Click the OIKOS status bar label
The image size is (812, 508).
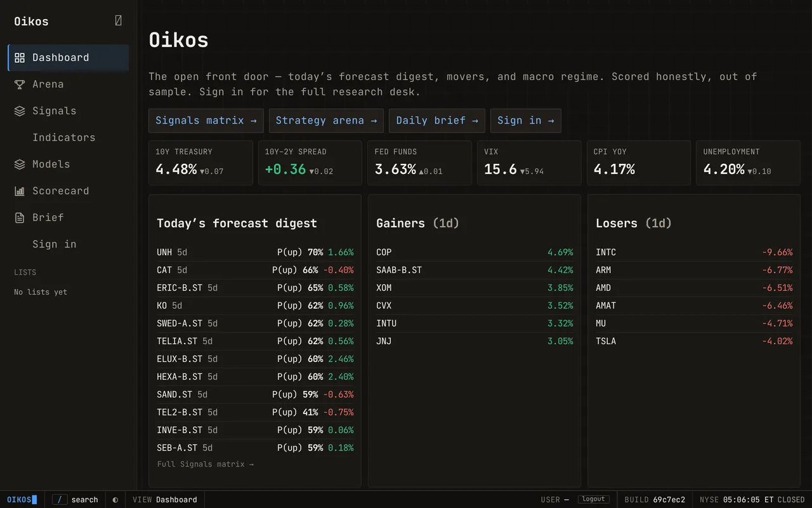click(22, 500)
